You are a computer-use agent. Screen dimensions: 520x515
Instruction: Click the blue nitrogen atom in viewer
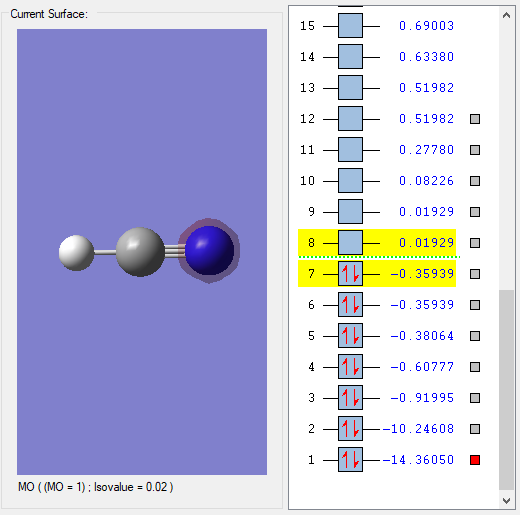[209, 251]
